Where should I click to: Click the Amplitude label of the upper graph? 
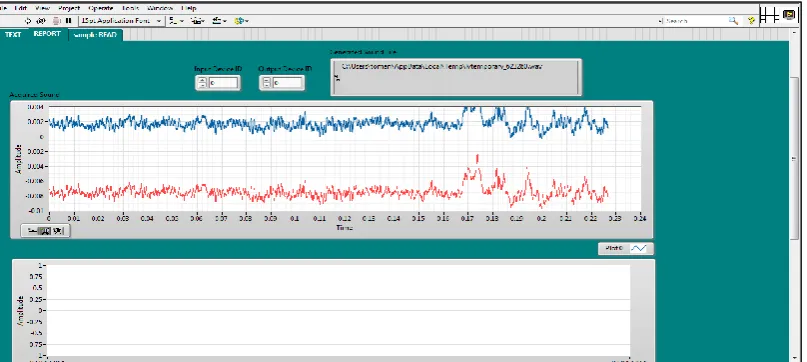click(x=19, y=159)
